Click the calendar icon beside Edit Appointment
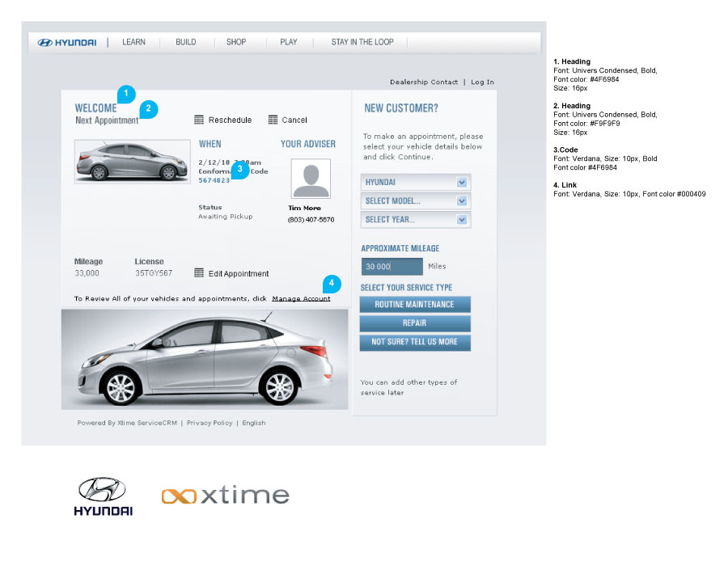Viewport: 728px width, 561px height. coord(199,273)
